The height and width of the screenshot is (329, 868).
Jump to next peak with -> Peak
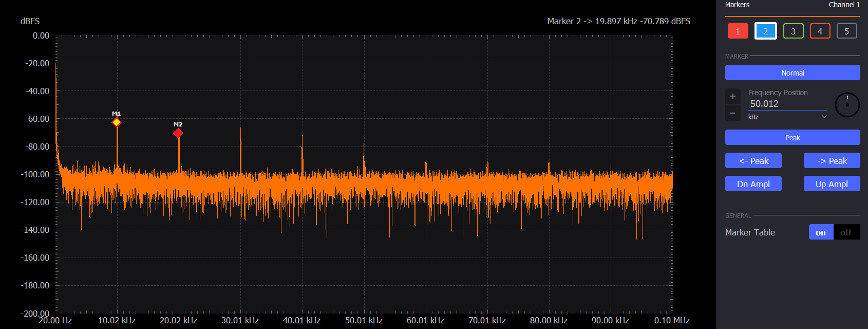[x=832, y=161]
